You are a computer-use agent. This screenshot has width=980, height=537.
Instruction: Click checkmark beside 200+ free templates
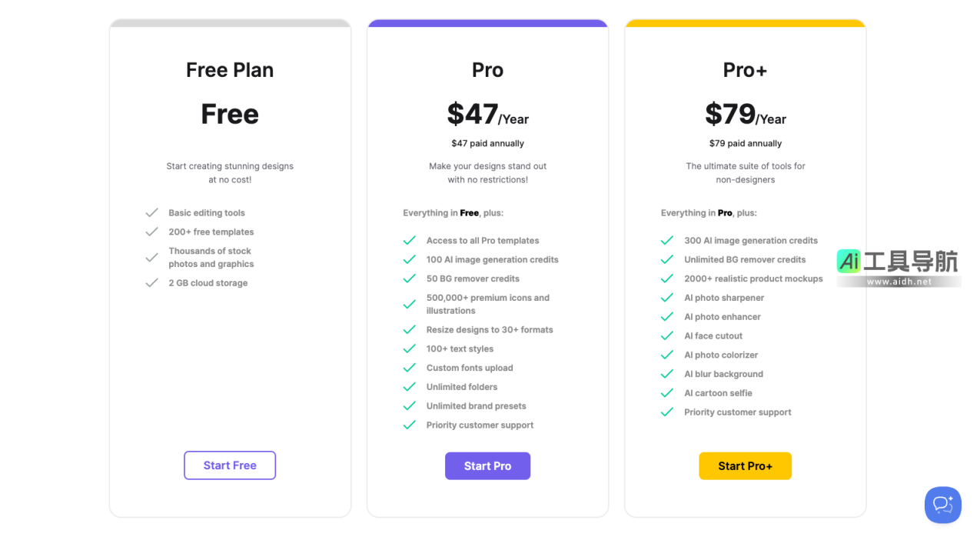152,232
